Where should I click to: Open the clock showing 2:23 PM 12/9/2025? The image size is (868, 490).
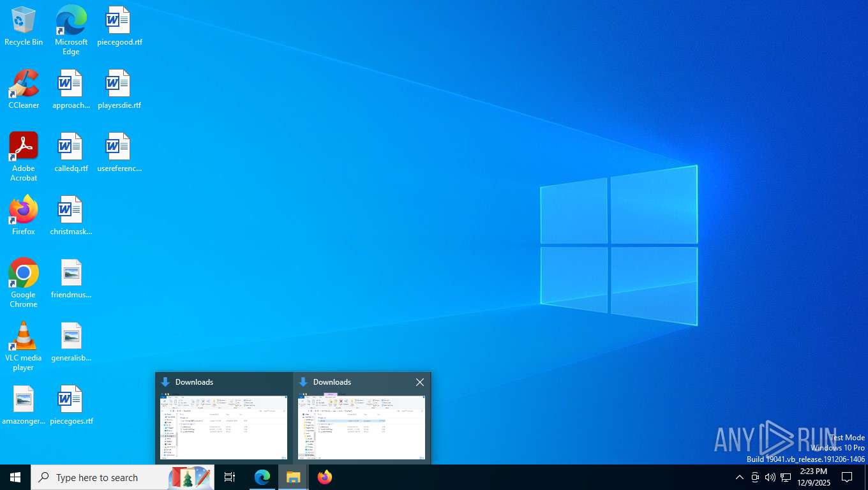(813, 477)
